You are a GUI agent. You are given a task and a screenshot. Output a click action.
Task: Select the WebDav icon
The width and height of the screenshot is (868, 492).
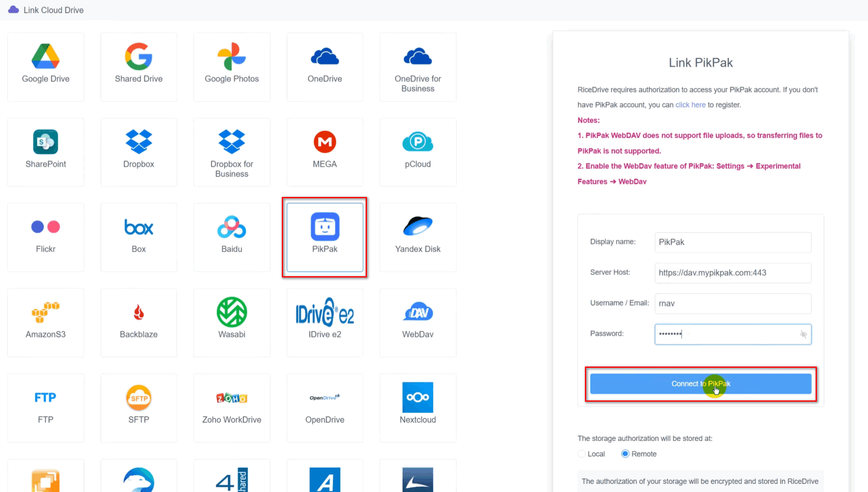pos(418,313)
